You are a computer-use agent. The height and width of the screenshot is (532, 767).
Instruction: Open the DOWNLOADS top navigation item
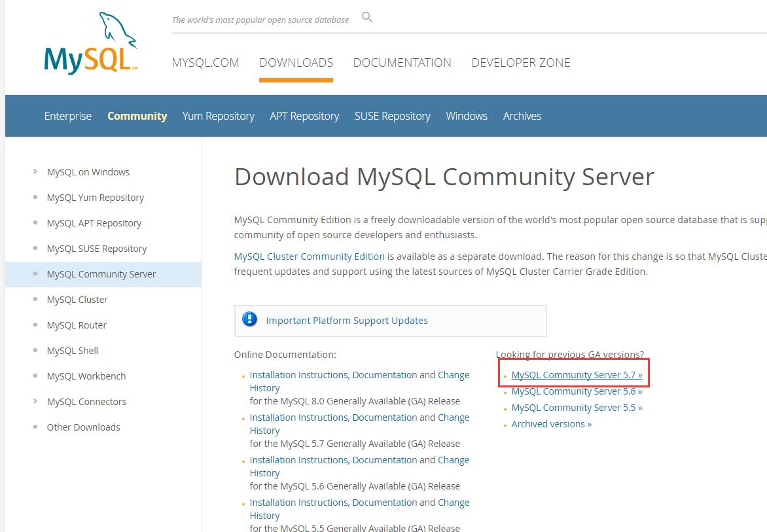click(296, 63)
